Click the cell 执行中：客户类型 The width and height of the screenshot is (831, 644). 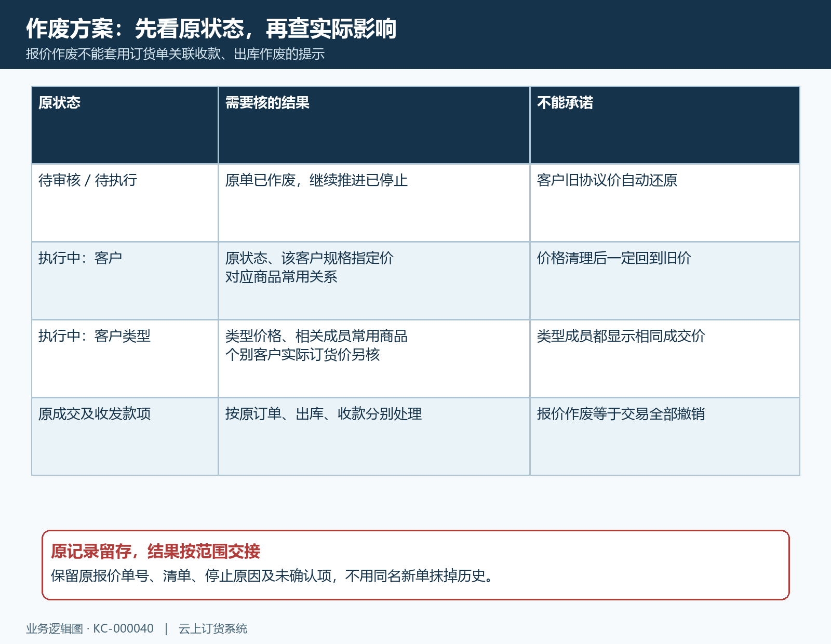(125, 359)
